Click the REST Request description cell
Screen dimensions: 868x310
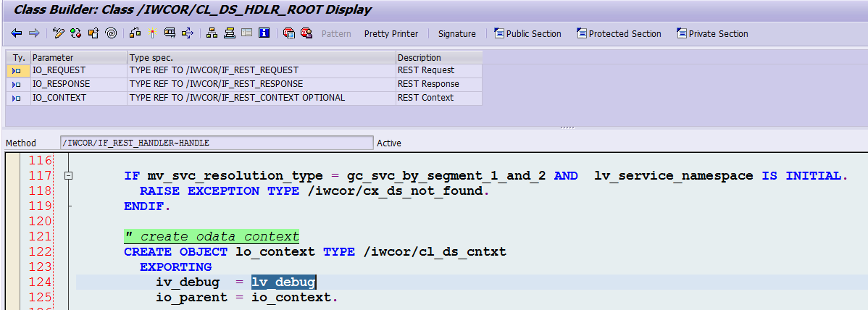click(439, 70)
